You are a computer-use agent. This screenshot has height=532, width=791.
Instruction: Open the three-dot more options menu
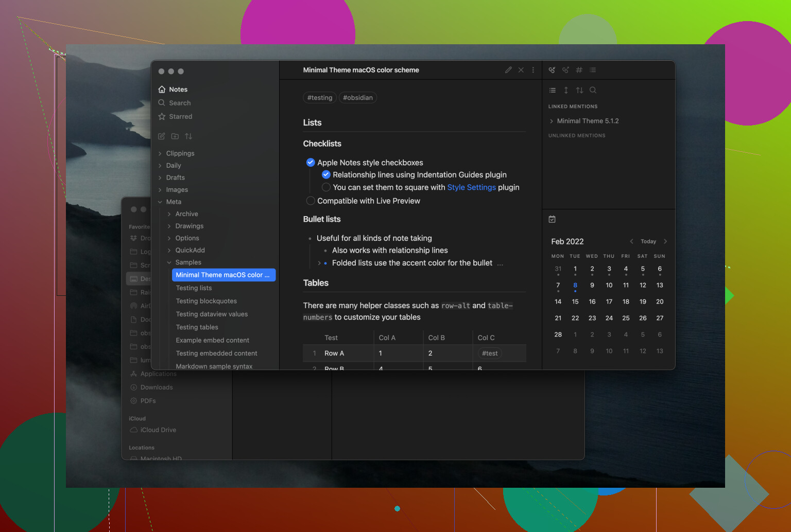click(x=533, y=70)
